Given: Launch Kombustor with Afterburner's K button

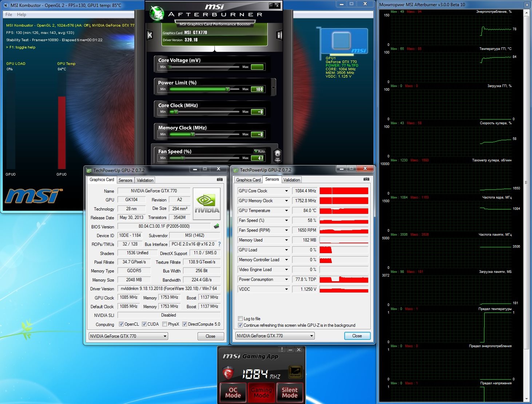Looking at the screenshot, I should tap(150, 35).
